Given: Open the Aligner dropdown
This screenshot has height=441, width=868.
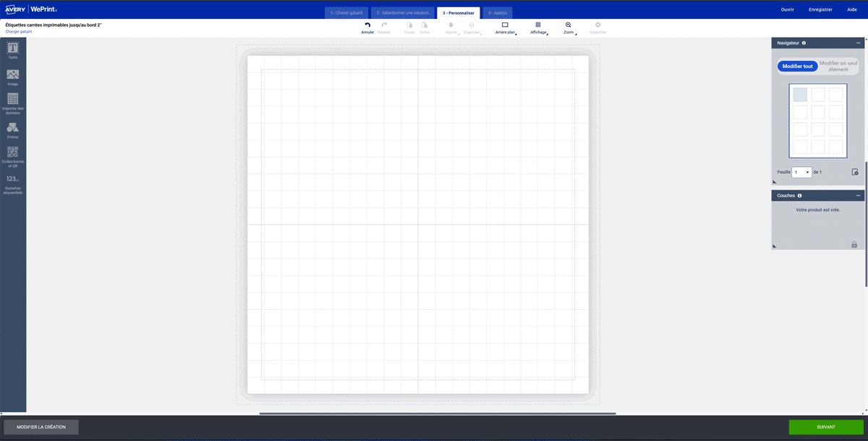Looking at the screenshot, I should pos(451,28).
